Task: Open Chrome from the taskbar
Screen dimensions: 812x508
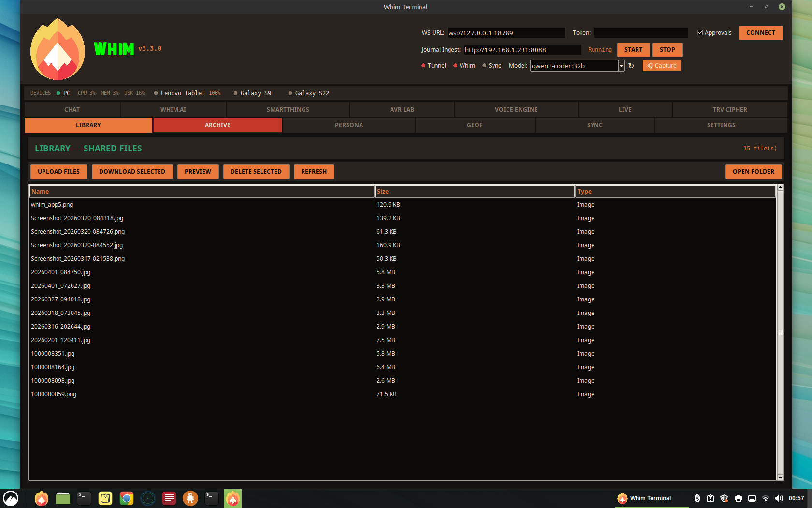Action: point(127,498)
